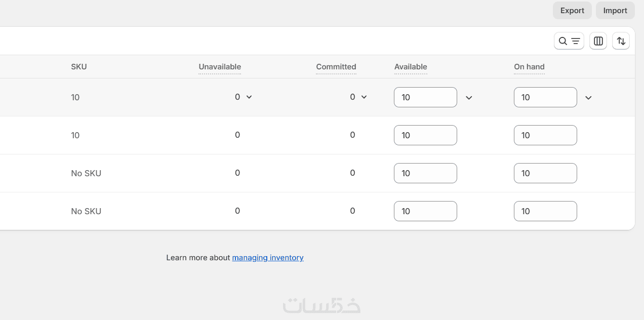Image resolution: width=644 pixels, height=320 pixels.
Task: Click Available quantity field in first row
Action: point(425,97)
